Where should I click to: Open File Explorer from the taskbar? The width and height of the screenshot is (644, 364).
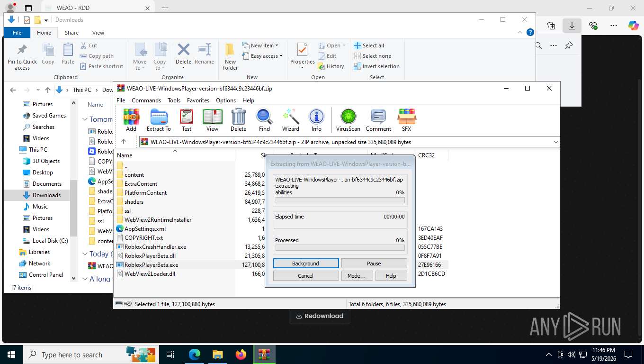[x=217, y=355]
